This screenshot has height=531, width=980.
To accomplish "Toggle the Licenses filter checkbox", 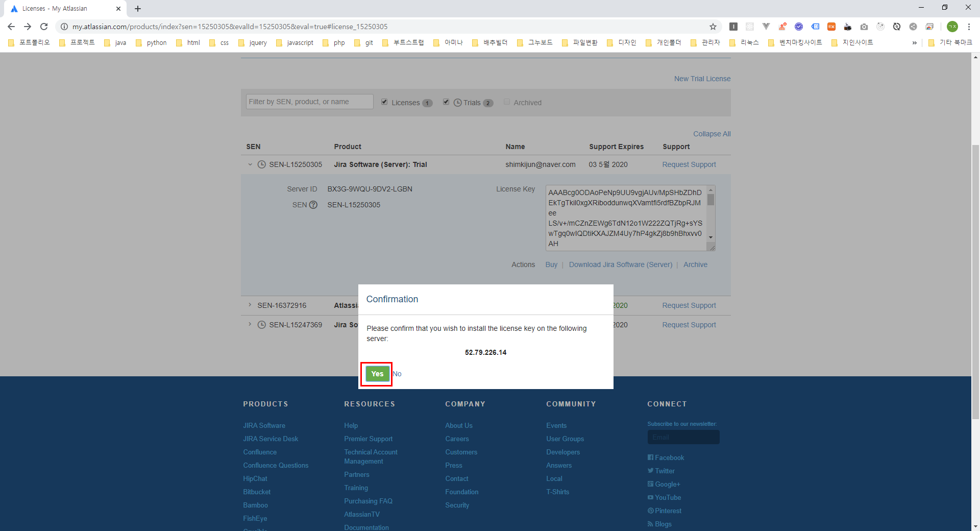I will [x=384, y=102].
